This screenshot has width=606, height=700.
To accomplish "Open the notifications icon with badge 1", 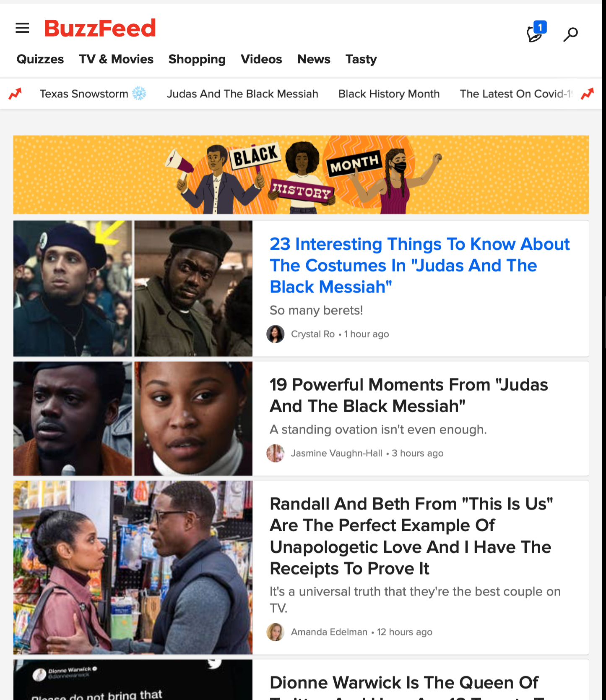I will coord(536,32).
